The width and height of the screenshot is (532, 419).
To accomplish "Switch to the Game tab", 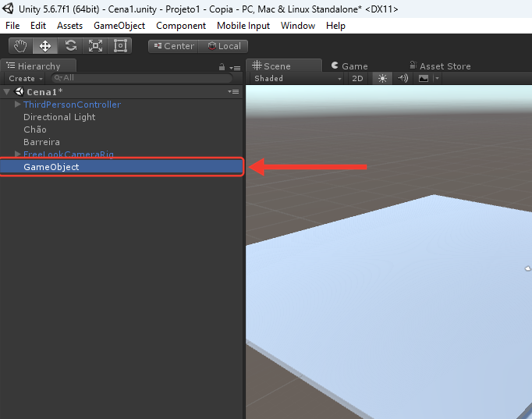I will pos(349,66).
